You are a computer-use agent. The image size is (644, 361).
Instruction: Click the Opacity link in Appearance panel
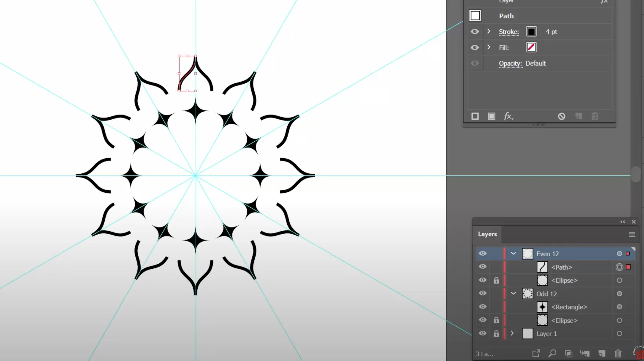tap(510, 64)
